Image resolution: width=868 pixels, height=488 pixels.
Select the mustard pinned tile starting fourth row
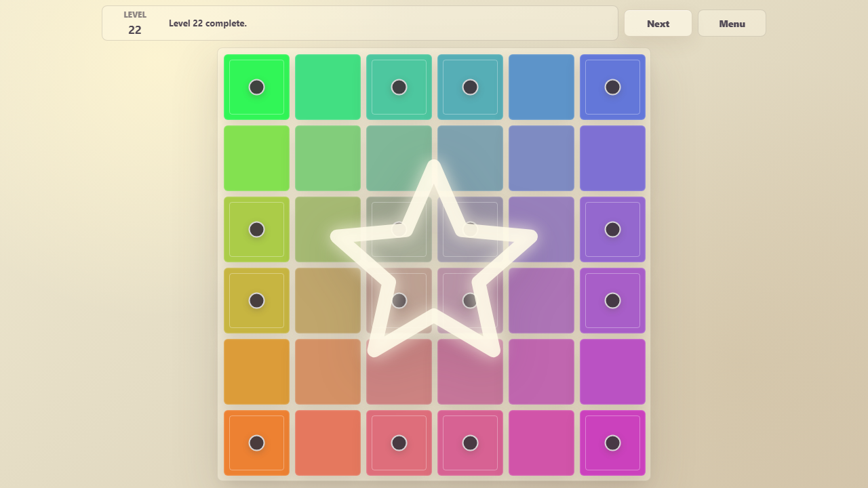point(256,300)
